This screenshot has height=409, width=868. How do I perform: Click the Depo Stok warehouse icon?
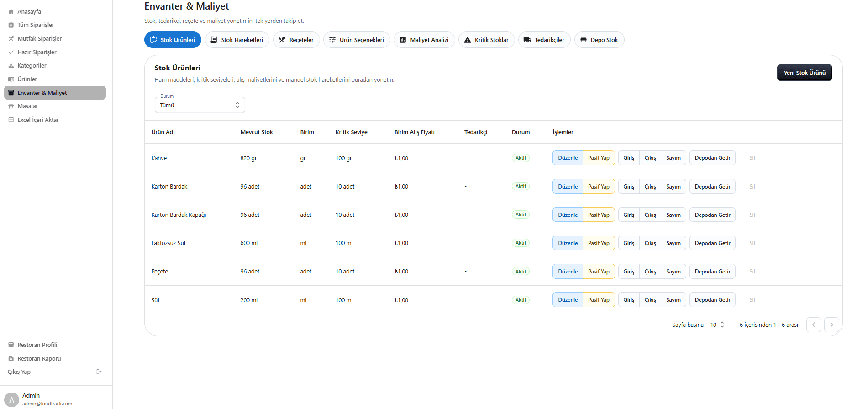point(584,40)
